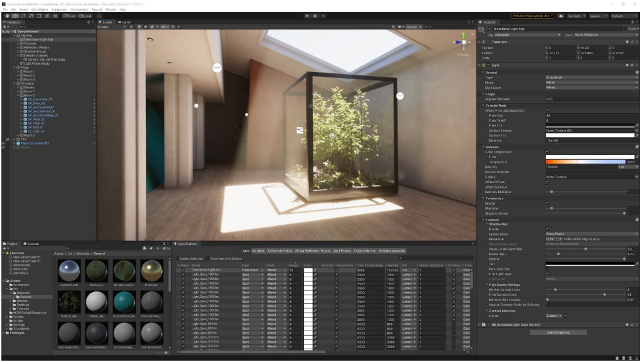Click the Emission Filter color swatch
644x362 pixels.
(589, 157)
